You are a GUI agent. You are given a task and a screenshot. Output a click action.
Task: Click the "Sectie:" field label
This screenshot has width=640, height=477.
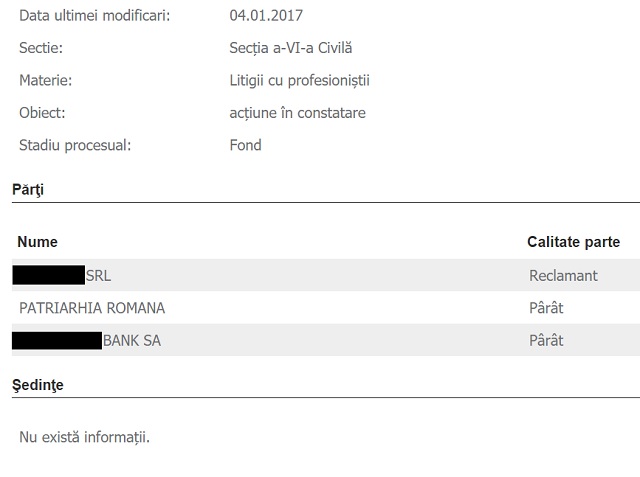click(42, 48)
